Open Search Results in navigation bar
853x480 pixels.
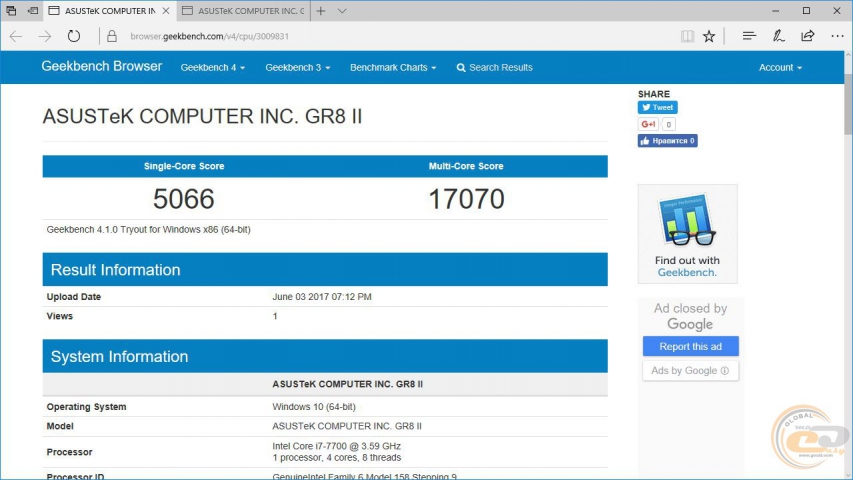point(495,68)
